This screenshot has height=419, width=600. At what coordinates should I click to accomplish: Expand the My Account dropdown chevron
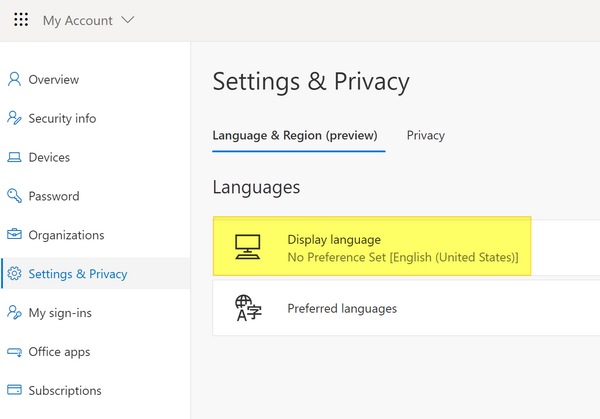tap(126, 20)
